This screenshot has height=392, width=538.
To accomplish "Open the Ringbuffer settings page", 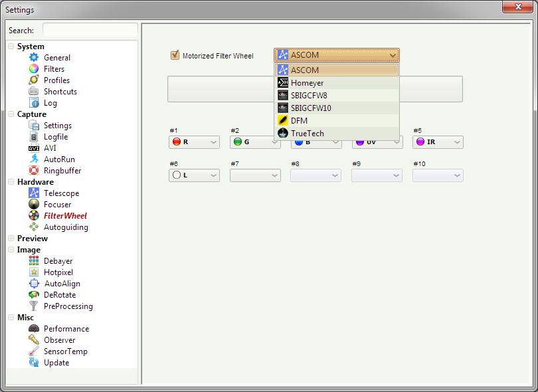I will (x=62, y=170).
